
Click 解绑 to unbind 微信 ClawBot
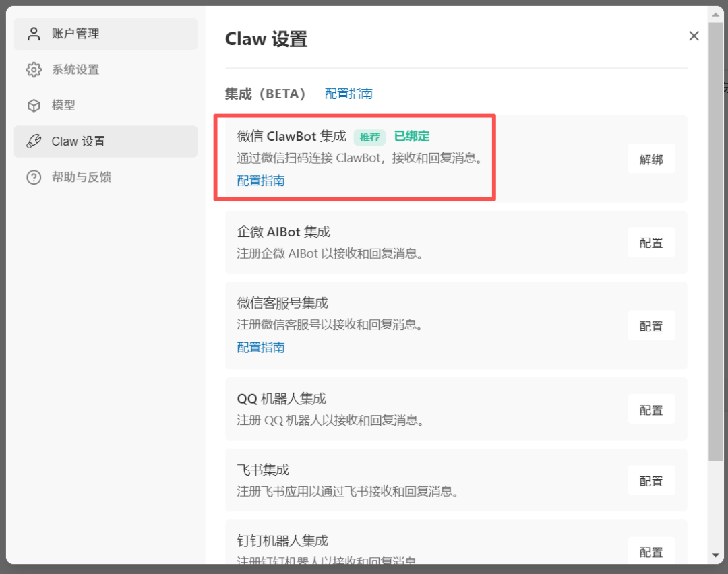tap(651, 158)
